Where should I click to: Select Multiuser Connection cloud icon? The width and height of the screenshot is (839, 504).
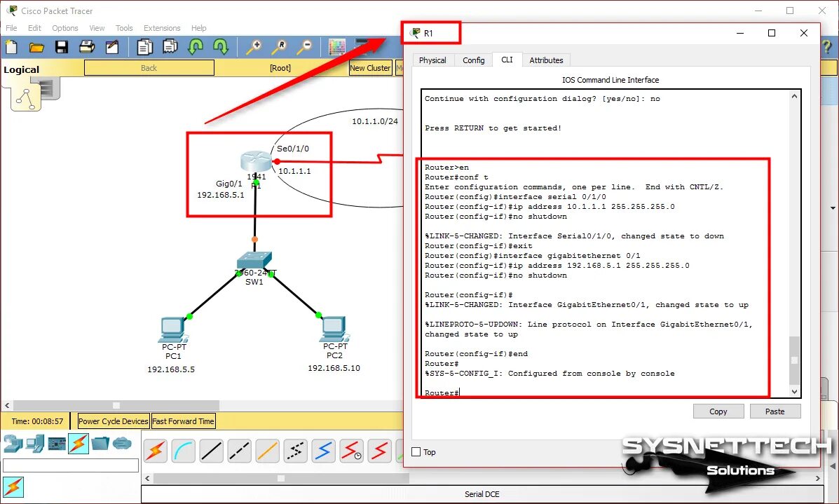(x=122, y=444)
